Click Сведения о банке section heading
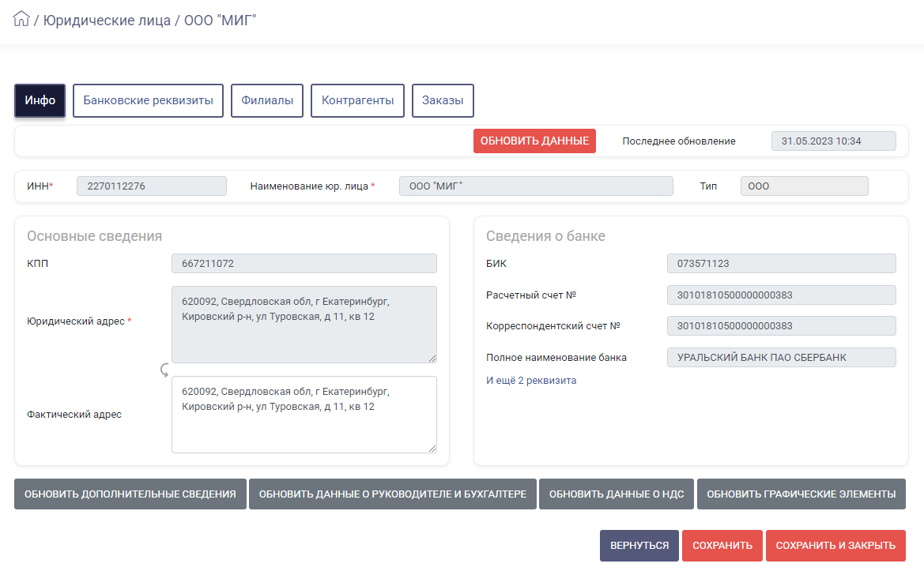The width and height of the screenshot is (924, 571). [545, 236]
